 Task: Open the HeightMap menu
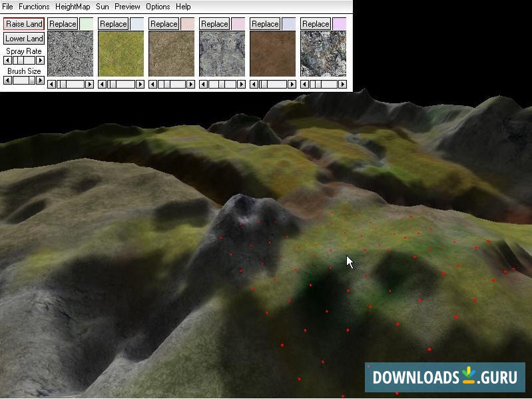[x=73, y=7]
